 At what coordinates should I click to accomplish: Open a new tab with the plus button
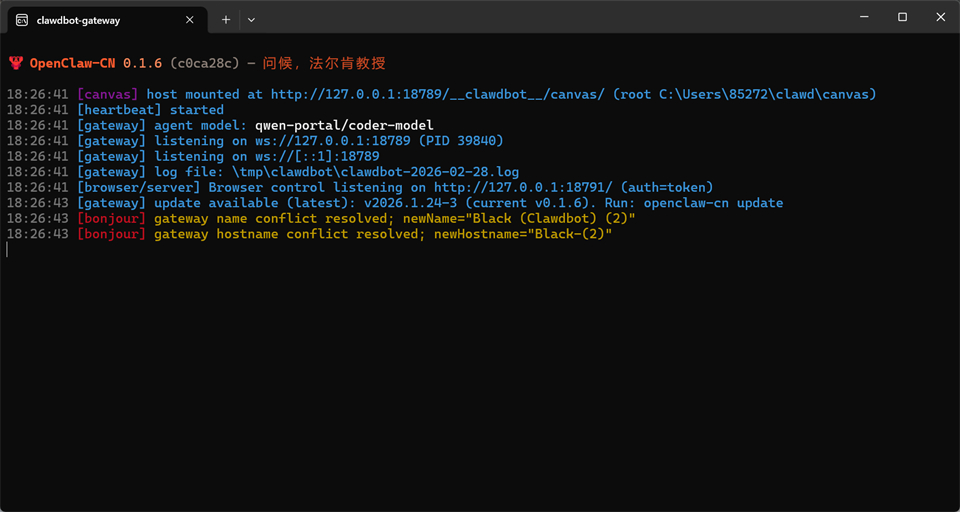(x=226, y=19)
